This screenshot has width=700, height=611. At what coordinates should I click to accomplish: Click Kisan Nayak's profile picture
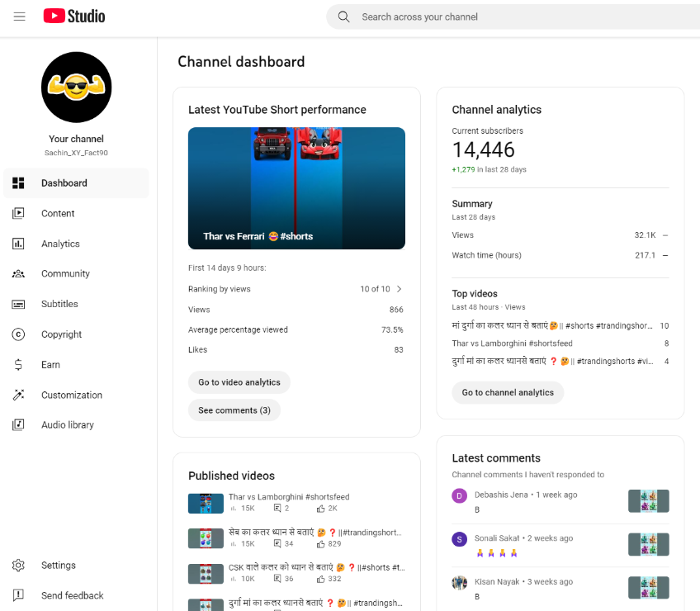pos(459,582)
